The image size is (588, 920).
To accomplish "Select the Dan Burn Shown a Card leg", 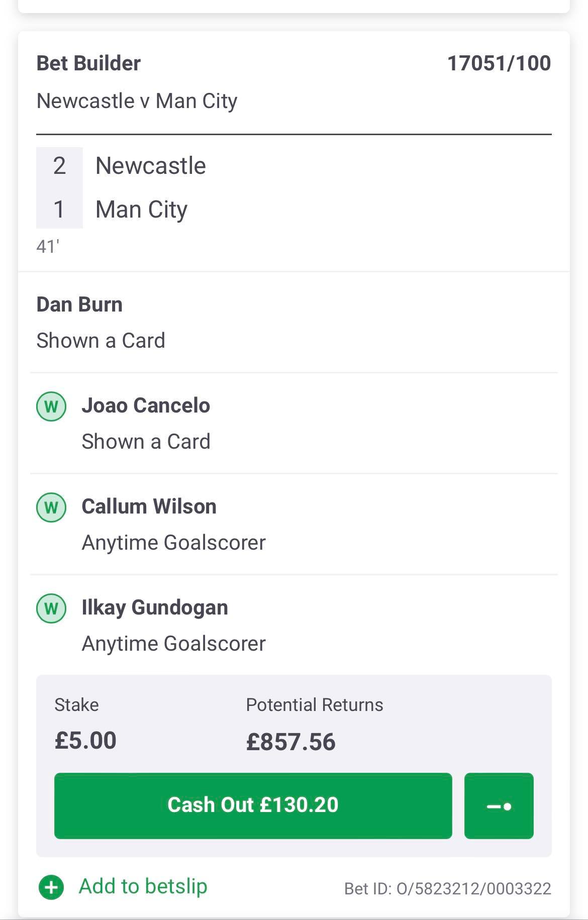I will [x=294, y=322].
